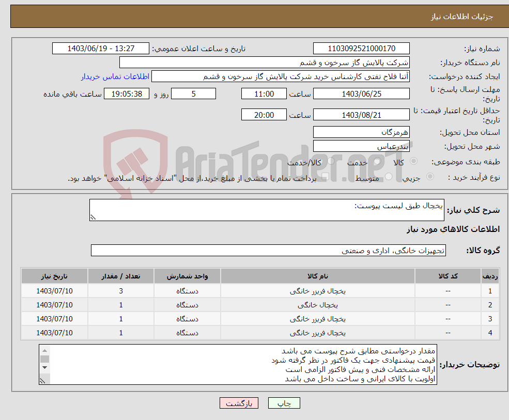Click quantity 3 in row 1
Viewport: 509px width, 420px height.
121,291
